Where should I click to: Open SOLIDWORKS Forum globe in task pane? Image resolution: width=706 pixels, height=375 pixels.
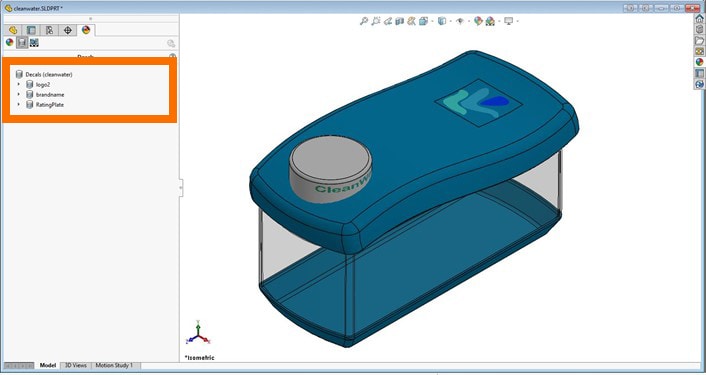pyautogui.click(x=699, y=84)
